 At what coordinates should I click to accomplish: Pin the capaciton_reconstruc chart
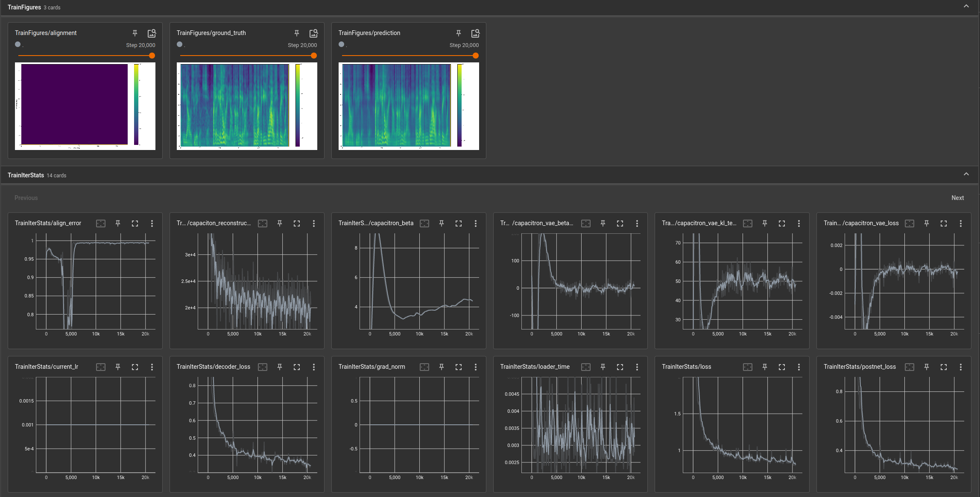pyautogui.click(x=280, y=224)
